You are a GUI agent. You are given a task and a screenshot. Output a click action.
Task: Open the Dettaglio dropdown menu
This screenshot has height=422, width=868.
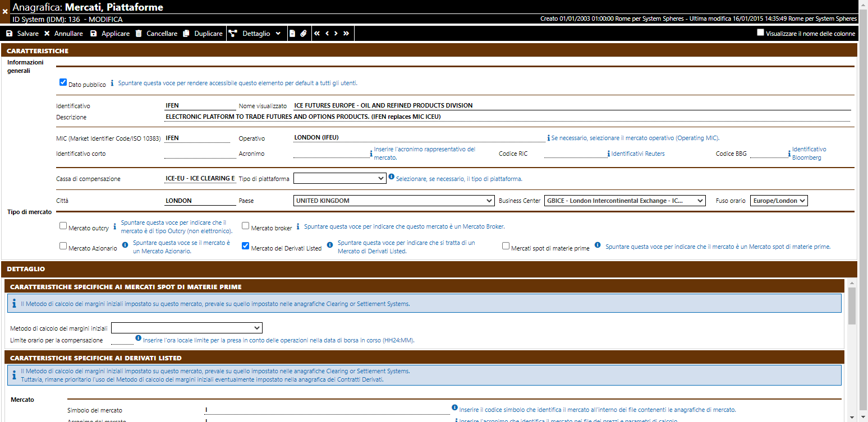click(x=255, y=34)
